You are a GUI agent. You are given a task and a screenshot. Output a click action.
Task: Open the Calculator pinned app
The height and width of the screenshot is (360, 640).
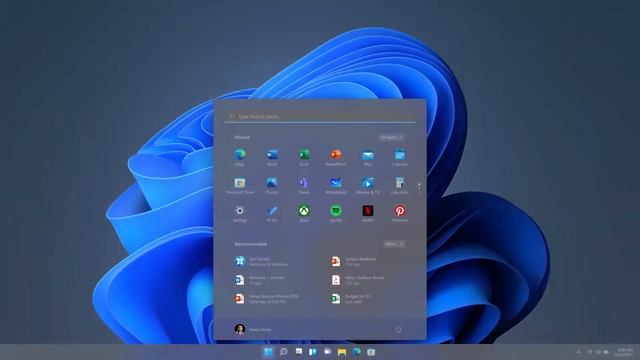[400, 185]
